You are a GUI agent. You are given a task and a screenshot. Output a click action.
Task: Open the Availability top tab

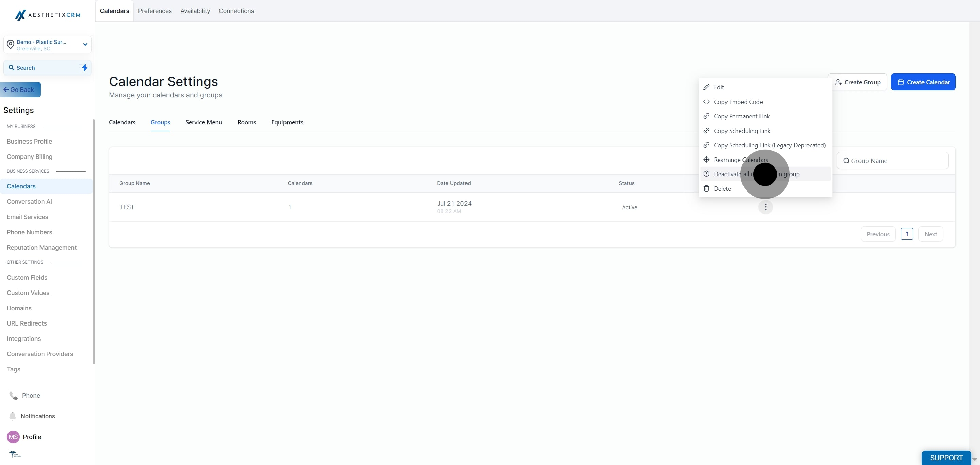195,11
